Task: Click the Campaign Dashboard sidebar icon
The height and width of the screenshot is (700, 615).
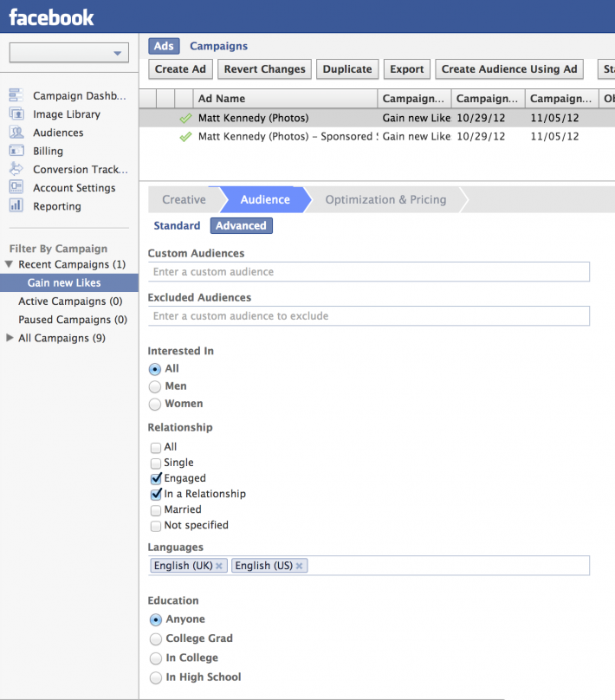Action: tap(16, 95)
